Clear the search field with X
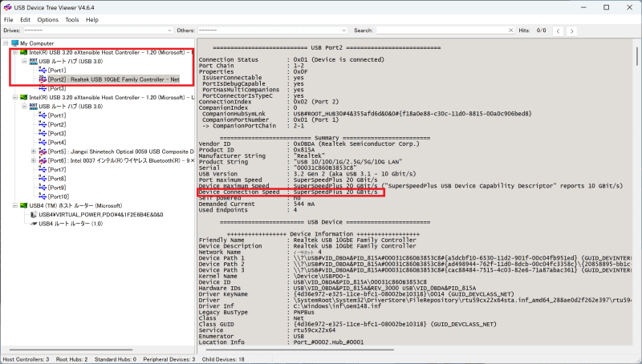This screenshot has height=364, width=642. pyautogui.click(x=510, y=30)
